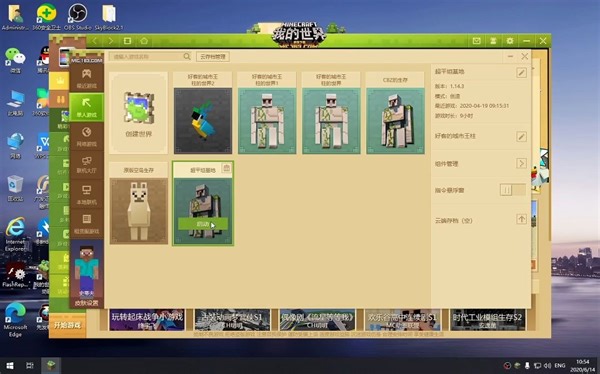Image resolution: width=600 pixels, height=374 pixels.
Task: Click Minecraft launcher taskbar icon
Action: click(51, 366)
